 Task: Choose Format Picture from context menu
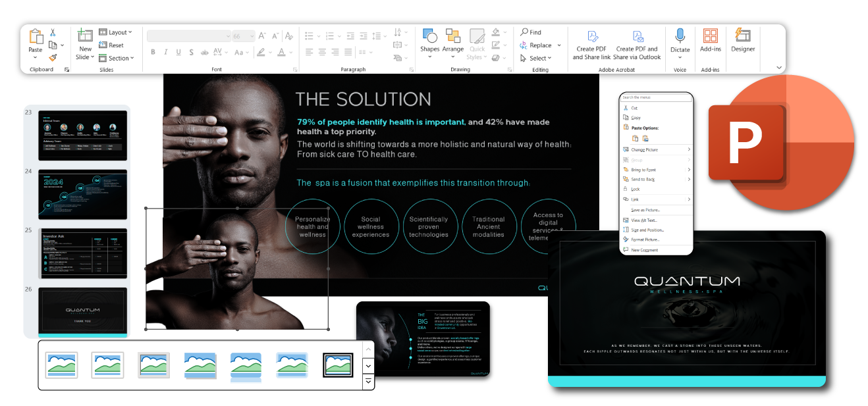(x=645, y=240)
